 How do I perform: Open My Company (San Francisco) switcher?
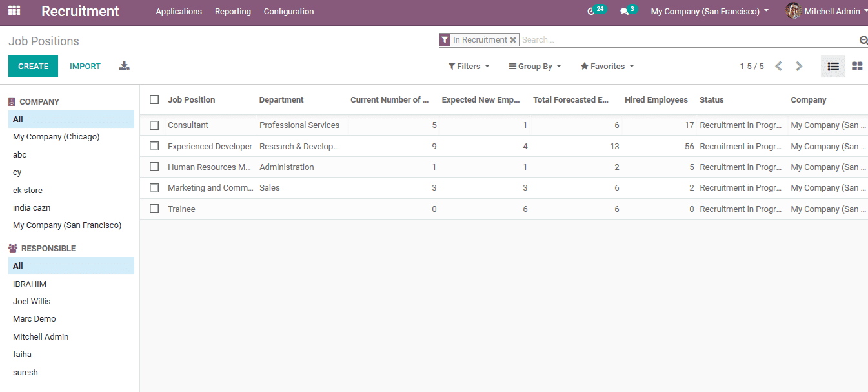pyautogui.click(x=710, y=12)
